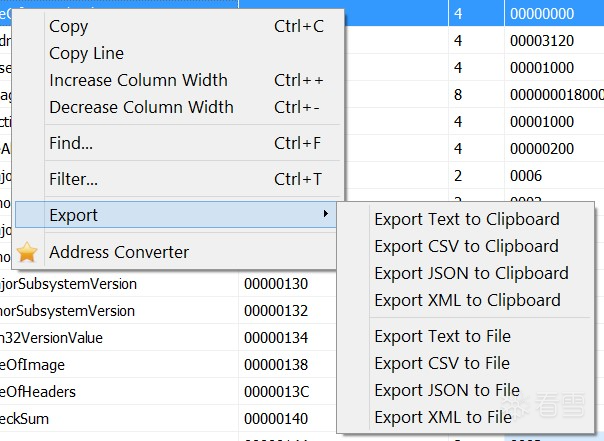This screenshot has width=604, height=441.
Task: Click the 00000130 offset cell
Action: point(283,284)
